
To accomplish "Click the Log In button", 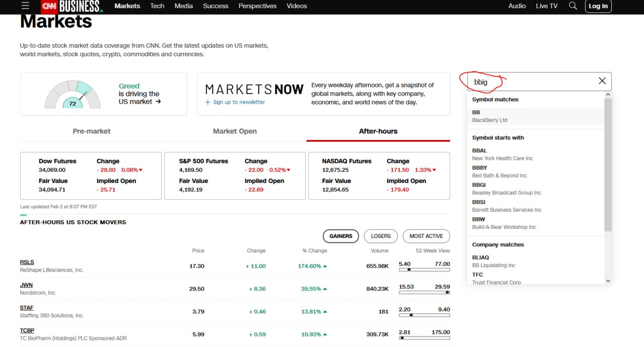I will pos(598,6).
